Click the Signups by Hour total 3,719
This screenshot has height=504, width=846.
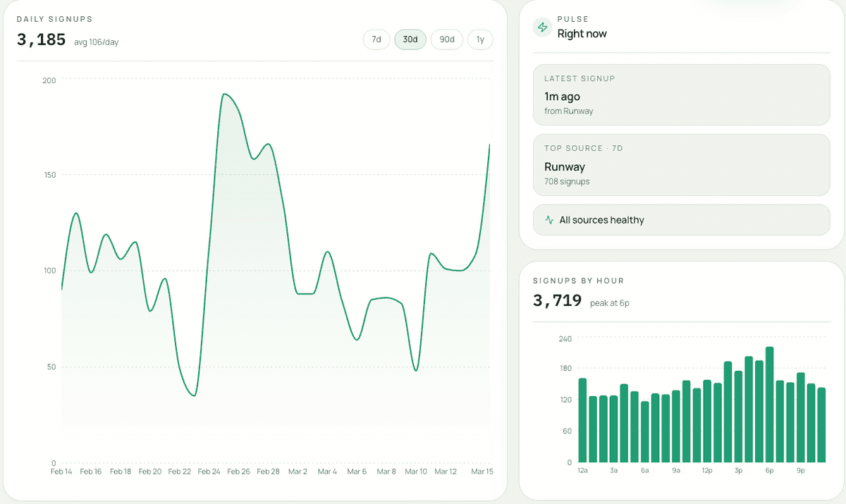[557, 301]
